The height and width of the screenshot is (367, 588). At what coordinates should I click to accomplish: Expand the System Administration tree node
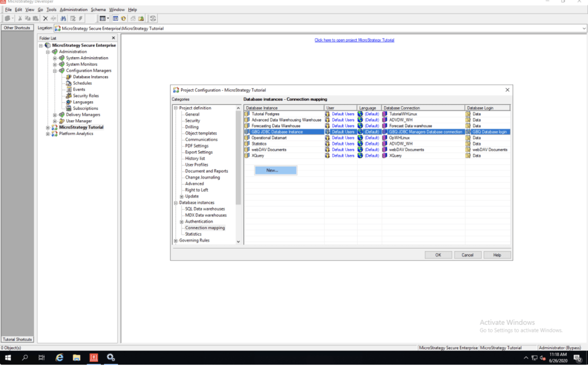(x=55, y=58)
